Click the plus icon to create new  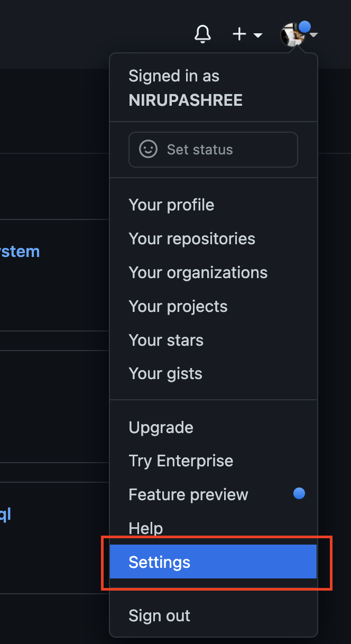pos(239,34)
